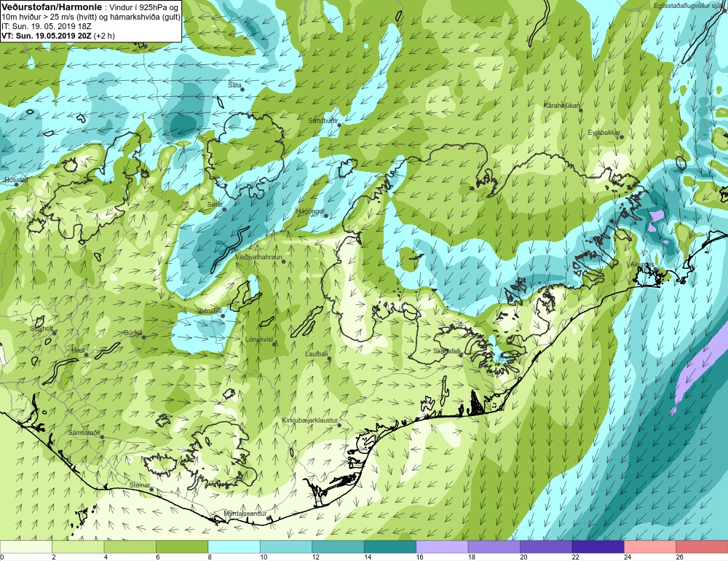This screenshot has width=728, height=561.
Task: Click the Sáta station label
Action: tap(234, 85)
